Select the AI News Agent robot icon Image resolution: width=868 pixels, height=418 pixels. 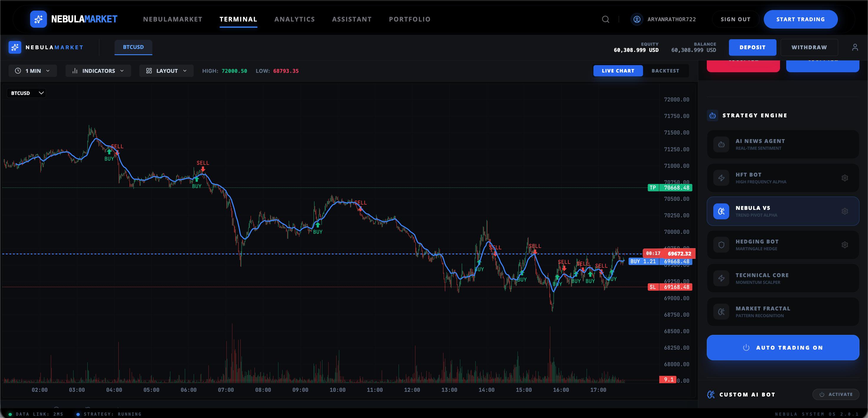(721, 144)
